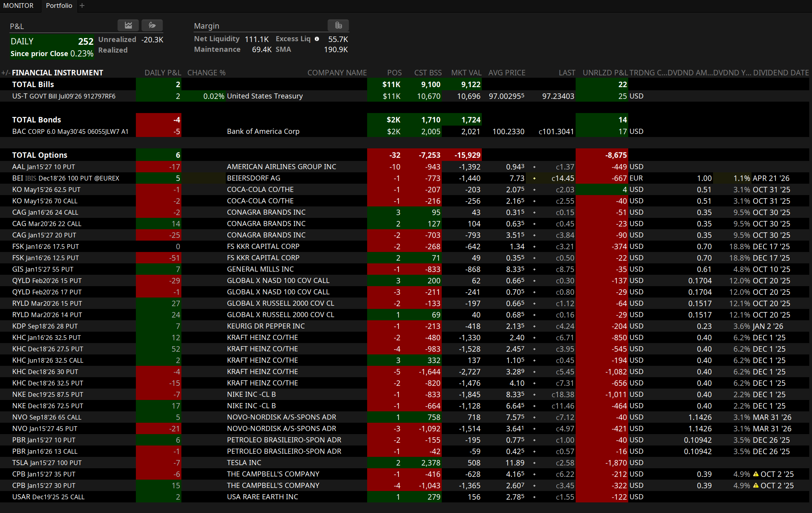
Task: Select the Portfolio tab
Action: tap(59, 5)
